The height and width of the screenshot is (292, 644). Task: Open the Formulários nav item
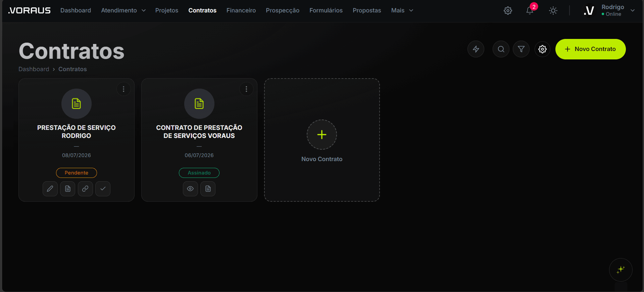326,10
